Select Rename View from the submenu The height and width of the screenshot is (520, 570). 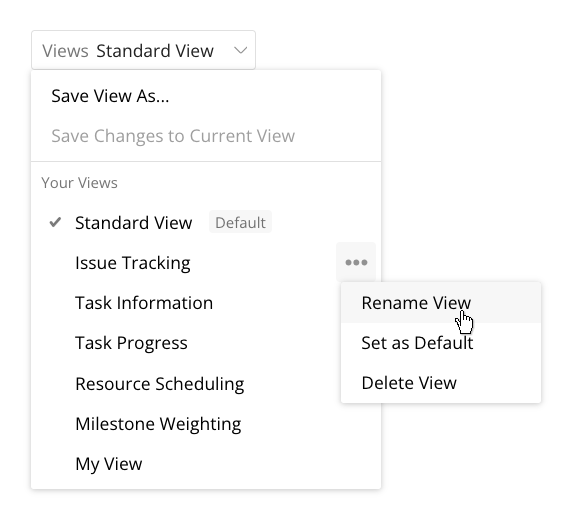tap(441, 303)
